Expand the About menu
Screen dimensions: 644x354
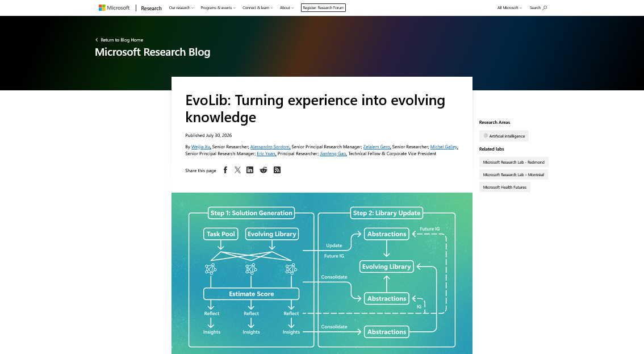tap(287, 8)
